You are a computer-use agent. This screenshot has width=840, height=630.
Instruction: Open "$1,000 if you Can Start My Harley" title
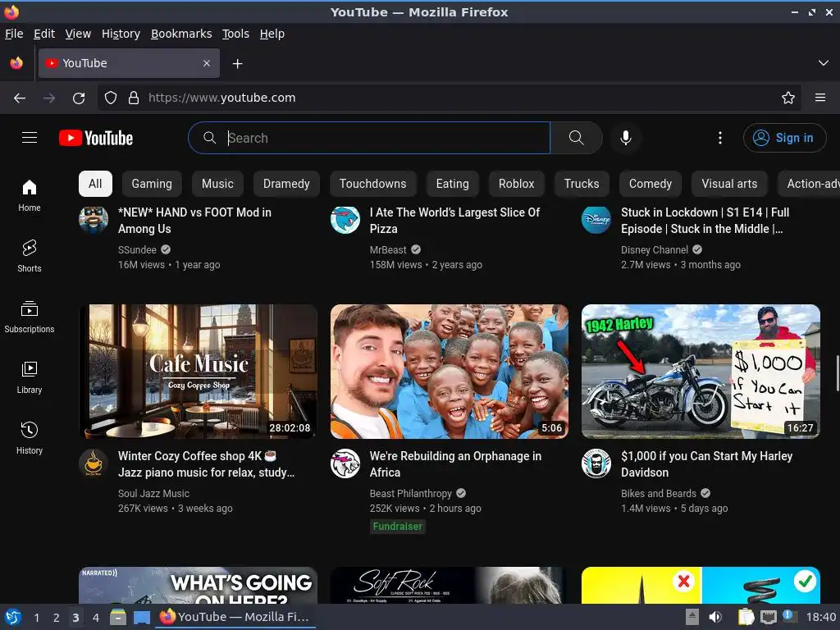click(x=706, y=464)
